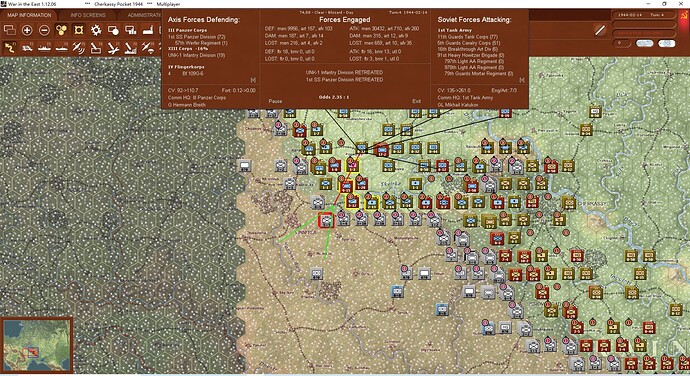Open the Map Information tab
This screenshot has width=690, height=376.
(x=29, y=15)
